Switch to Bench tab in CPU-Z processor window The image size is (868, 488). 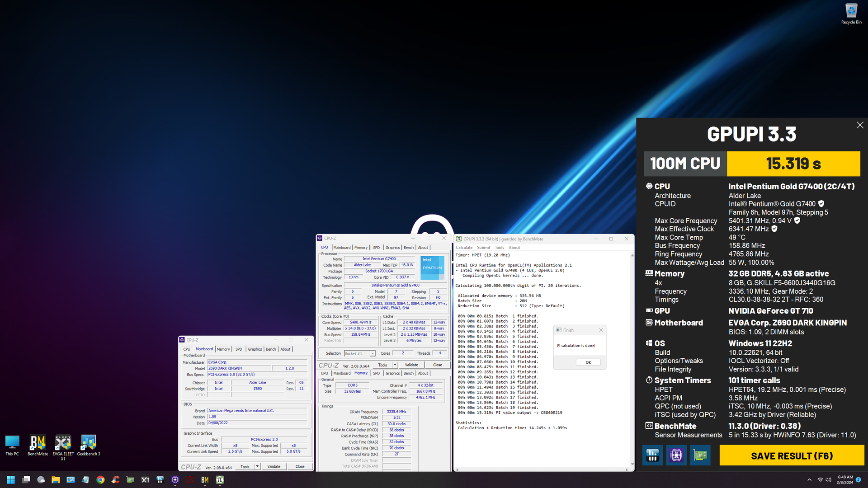click(x=409, y=248)
